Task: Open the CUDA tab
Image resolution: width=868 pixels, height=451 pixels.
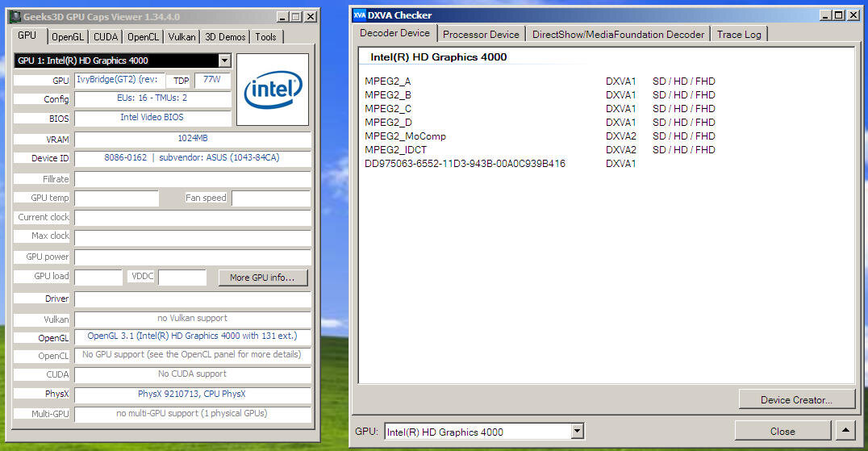Action: 105,37
